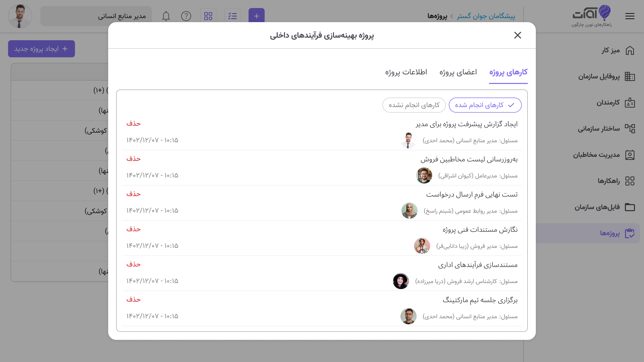The width and height of the screenshot is (644, 362).
Task: Open the contacts icon مدیریت مخاطبان
Action: (x=630, y=155)
